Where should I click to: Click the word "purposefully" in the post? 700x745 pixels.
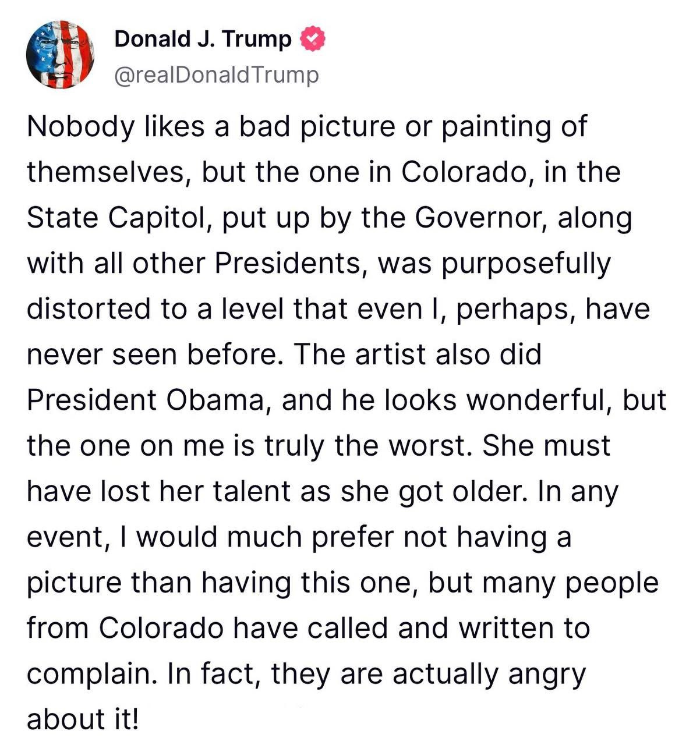[x=525, y=263]
